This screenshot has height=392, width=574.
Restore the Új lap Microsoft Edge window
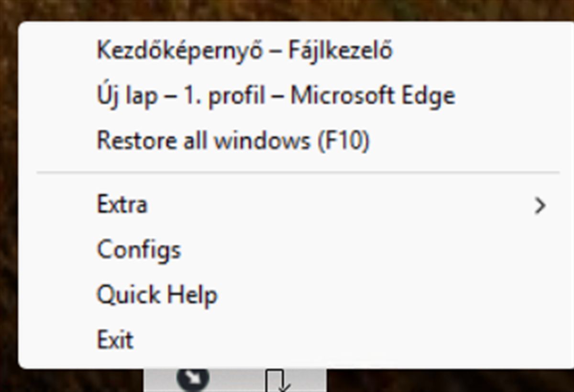(x=276, y=96)
